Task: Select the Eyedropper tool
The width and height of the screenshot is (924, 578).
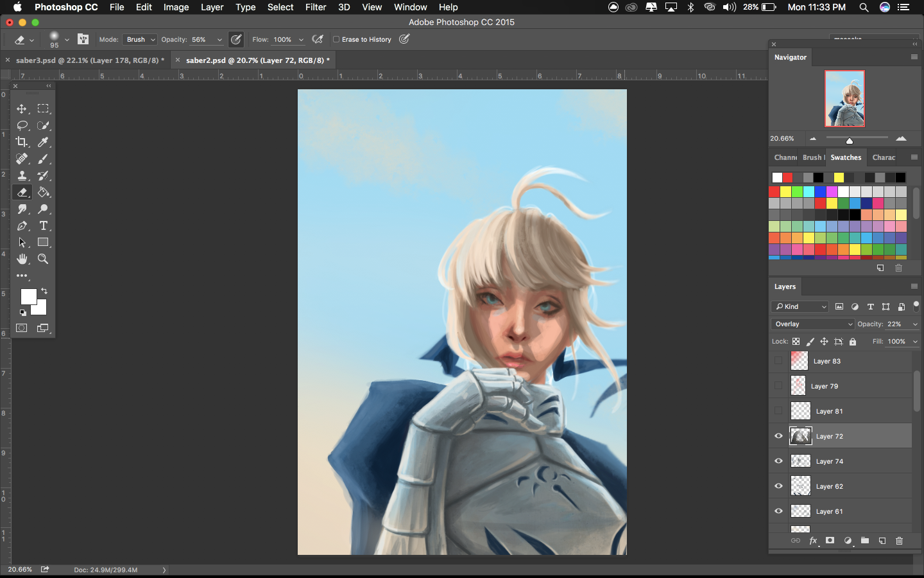Action: tap(43, 142)
